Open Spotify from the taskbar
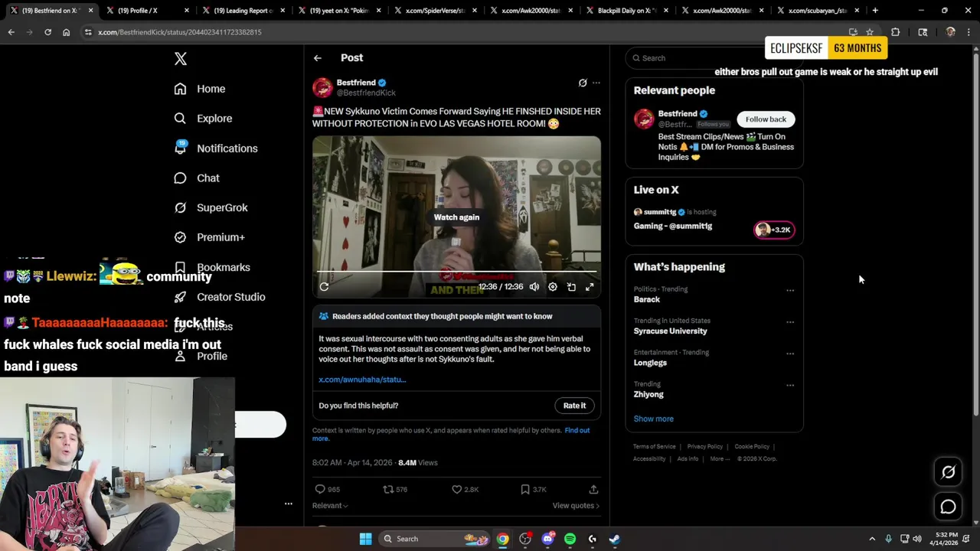This screenshot has width=980, height=551. [x=570, y=539]
